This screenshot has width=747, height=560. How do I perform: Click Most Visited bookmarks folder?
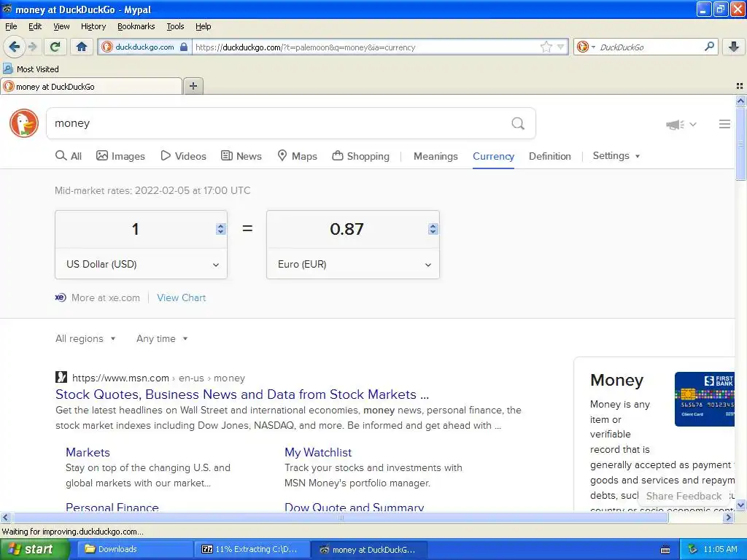pos(31,69)
